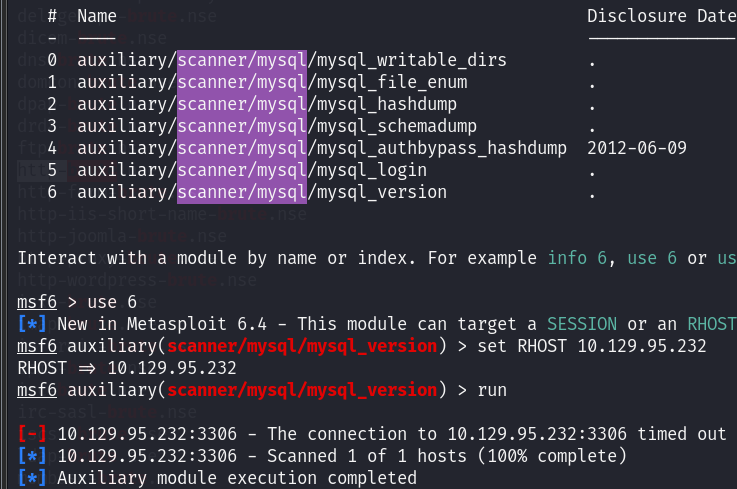Click the Name column header
Image resolution: width=737 pixels, height=489 pixels.
(97, 16)
